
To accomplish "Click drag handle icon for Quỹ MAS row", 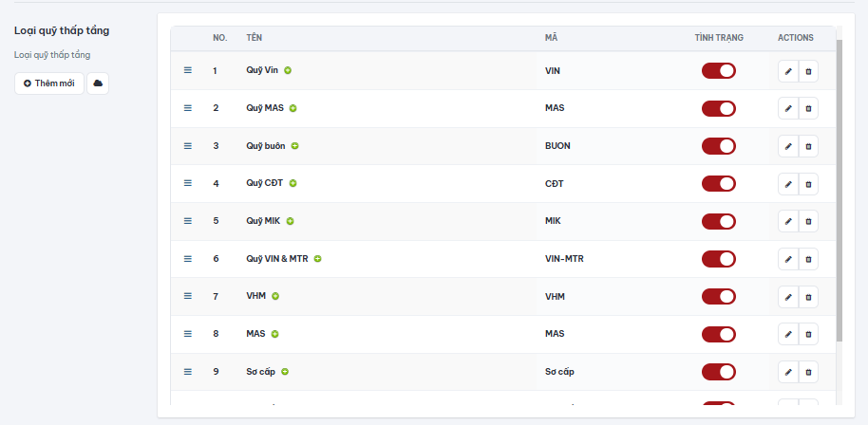I will (188, 108).
